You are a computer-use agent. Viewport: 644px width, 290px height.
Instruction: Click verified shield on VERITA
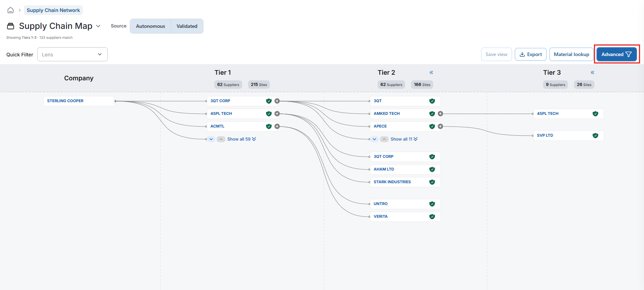point(432,217)
